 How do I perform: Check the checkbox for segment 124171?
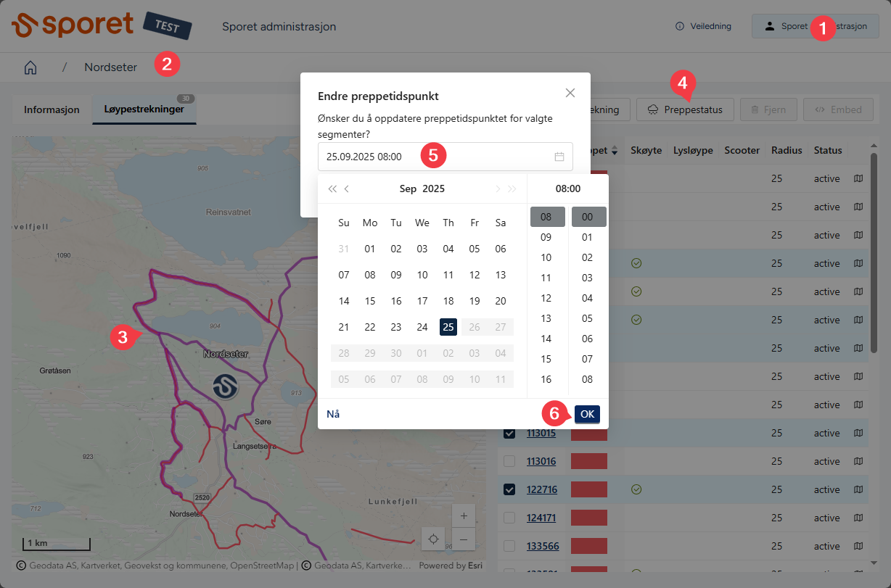coord(509,518)
